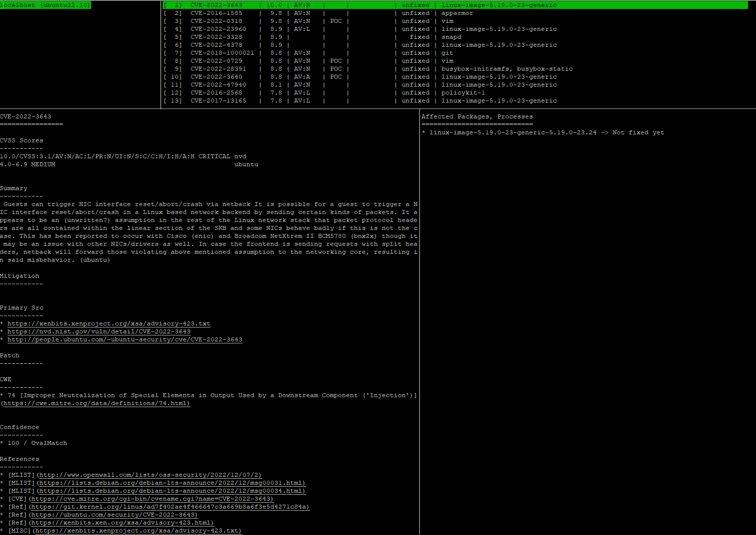Click the 9.8 score on CVE-2016-1585 row

click(276, 13)
